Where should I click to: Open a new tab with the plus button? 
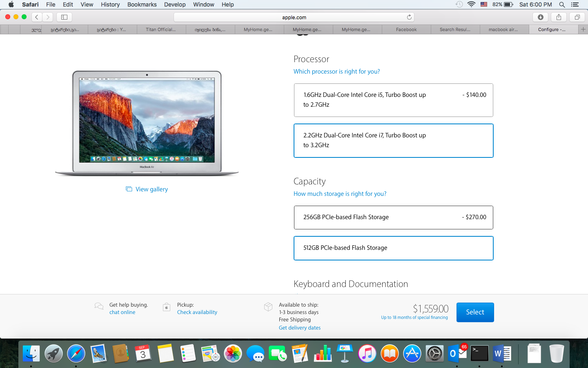pyautogui.click(x=583, y=29)
